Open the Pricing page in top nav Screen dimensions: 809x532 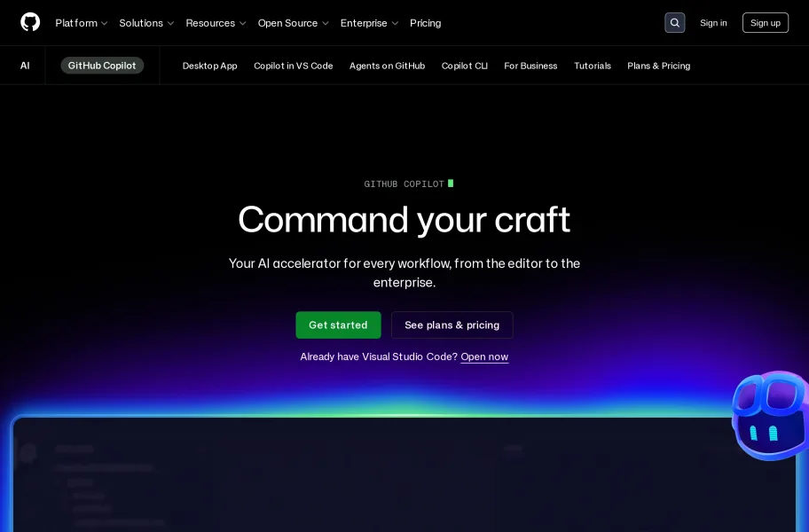point(425,23)
